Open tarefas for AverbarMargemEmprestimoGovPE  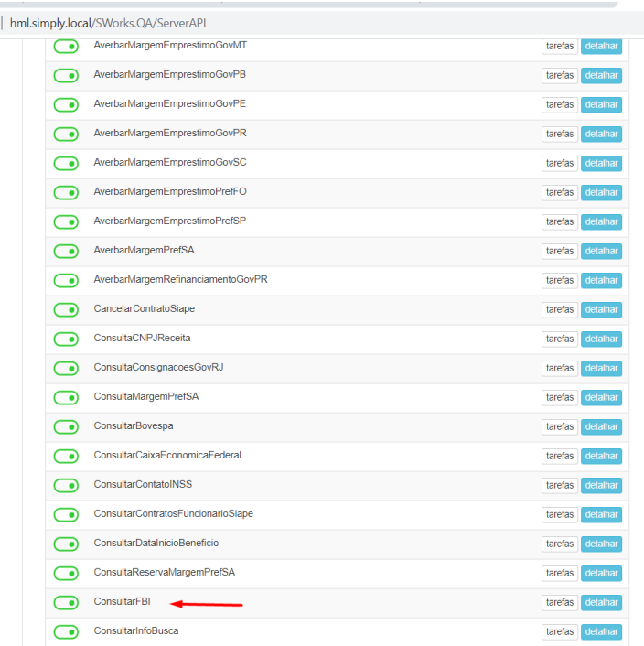click(560, 104)
